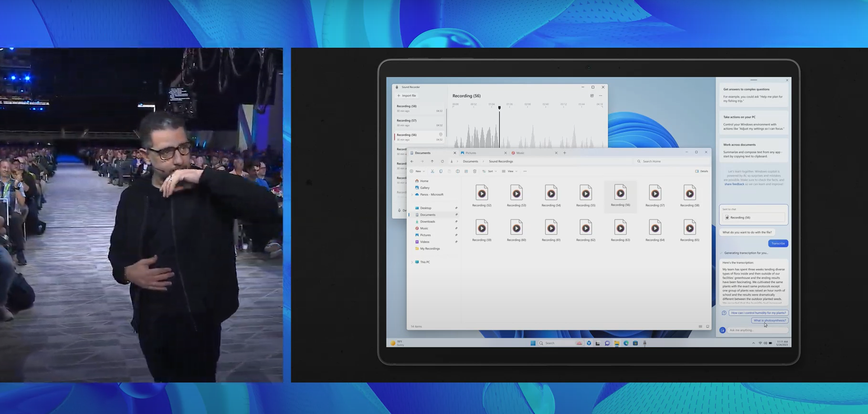
Task: Click the Delete trash icon in File Explorer
Action: pyautogui.click(x=475, y=171)
